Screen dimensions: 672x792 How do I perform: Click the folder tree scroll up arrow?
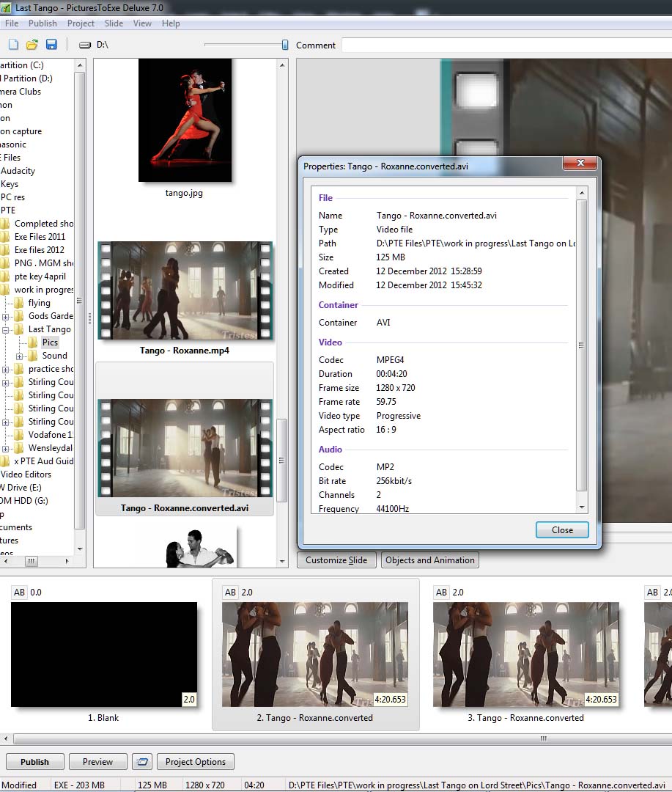click(x=80, y=65)
